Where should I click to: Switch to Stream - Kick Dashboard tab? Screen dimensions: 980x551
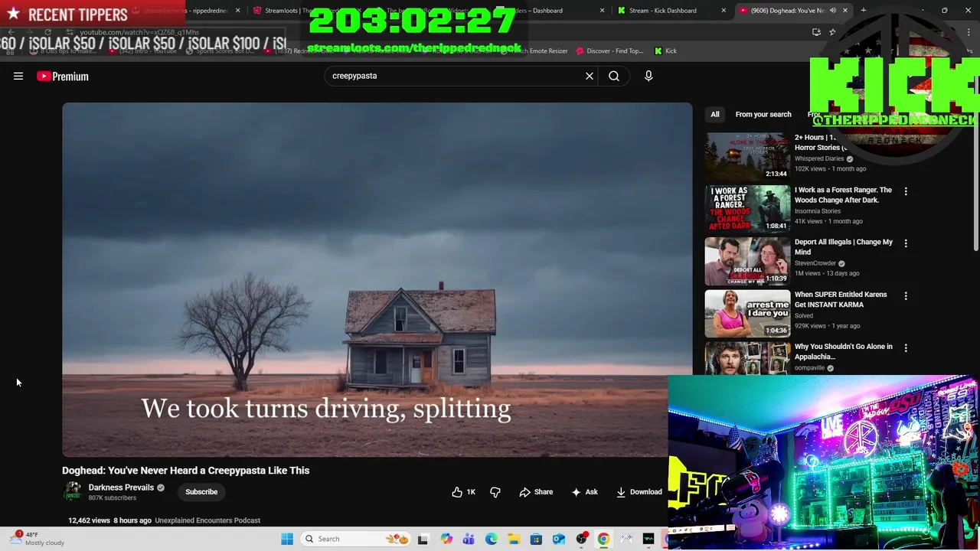(662, 11)
